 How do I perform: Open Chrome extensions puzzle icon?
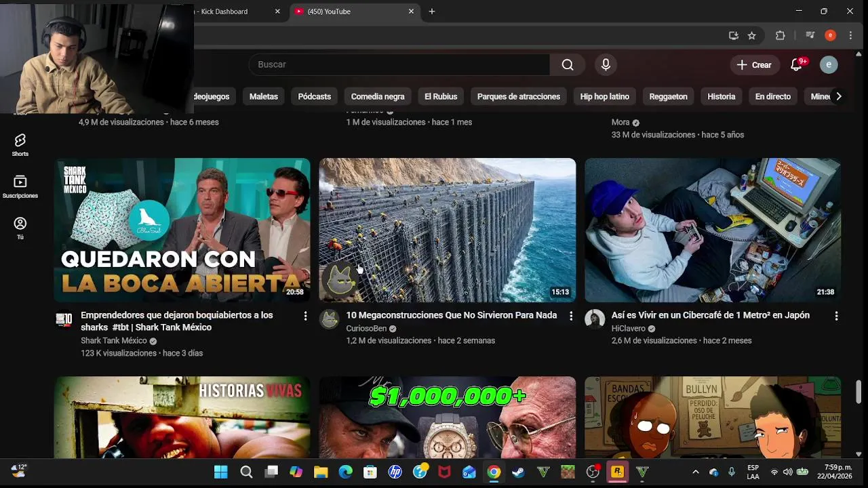tap(780, 36)
